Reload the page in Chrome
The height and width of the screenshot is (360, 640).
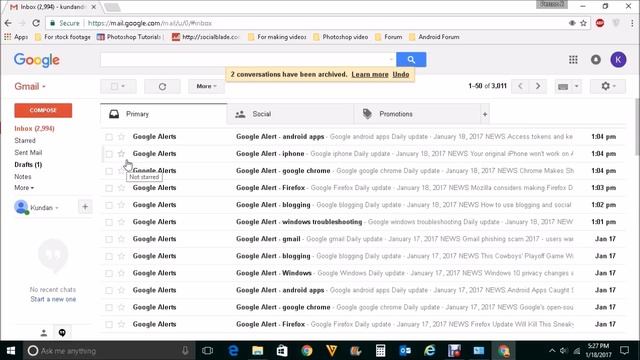pyautogui.click(x=36, y=23)
